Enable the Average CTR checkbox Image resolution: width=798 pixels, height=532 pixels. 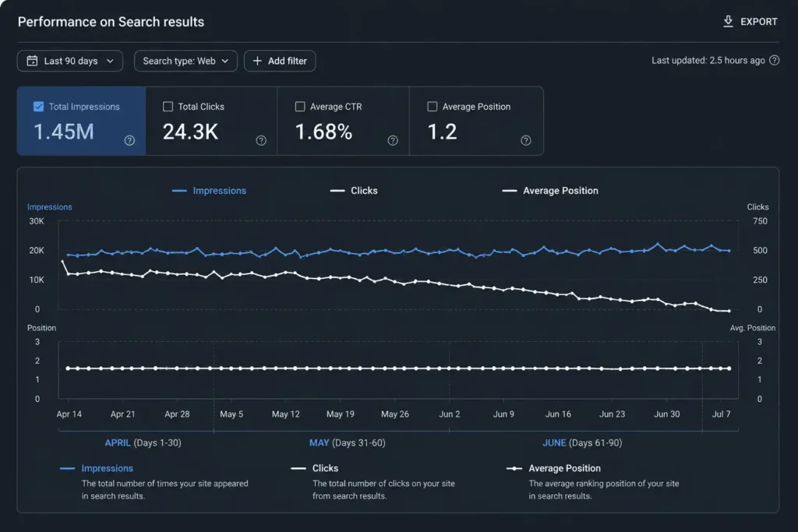pyautogui.click(x=300, y=107)
